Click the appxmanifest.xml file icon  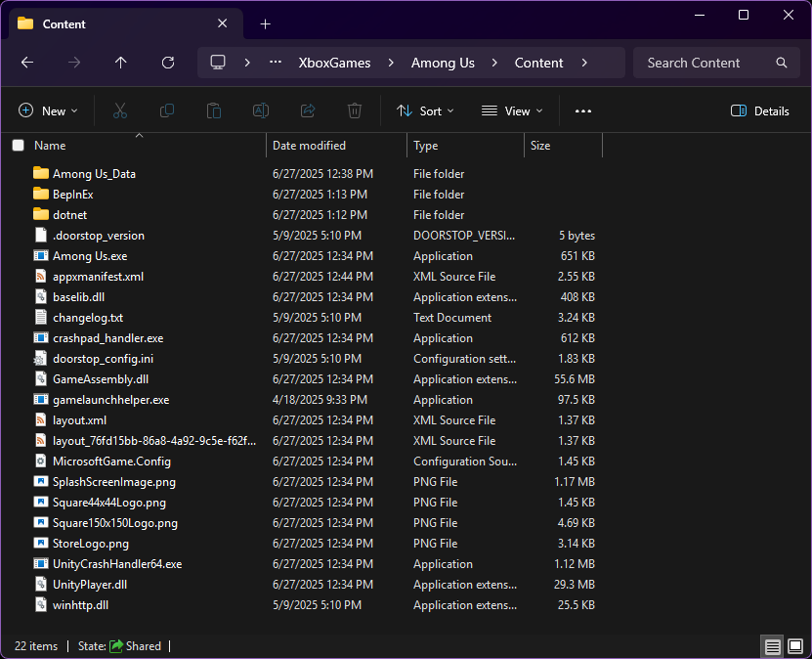pyautogui.click(x=41, y=276)
